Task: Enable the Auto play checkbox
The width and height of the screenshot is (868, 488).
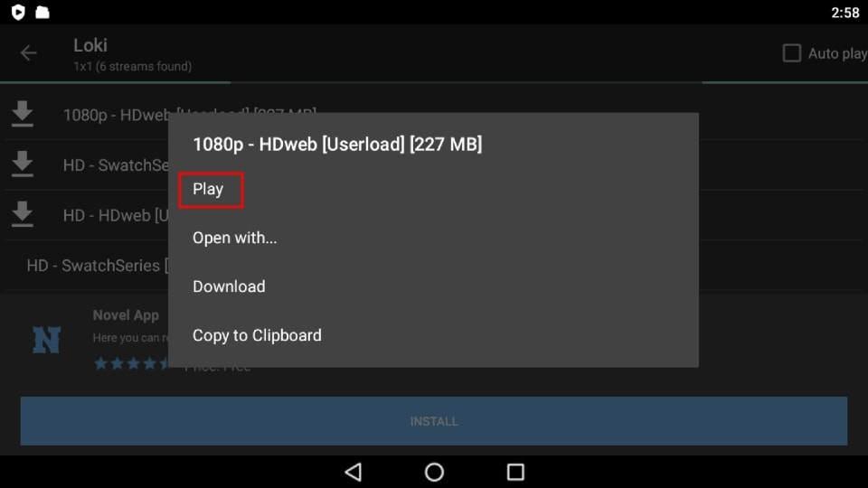Action: (x=792, y=53)
